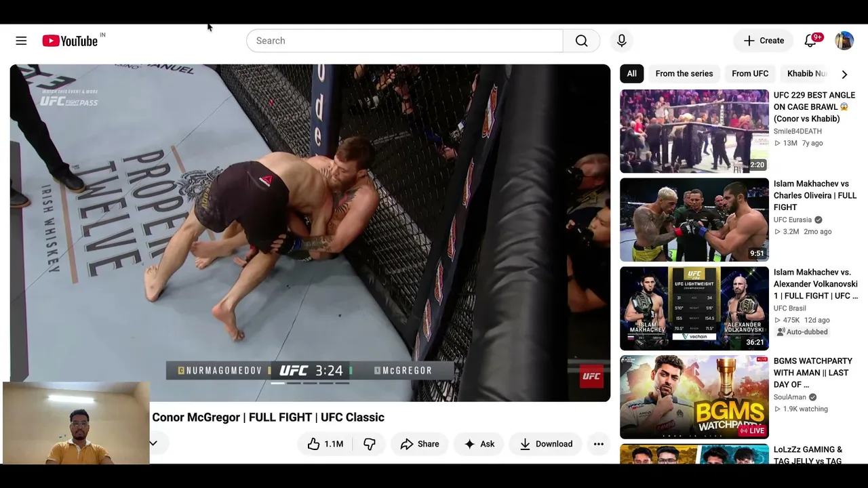
Task: Open LoLzZz GAMING video title
Action: tap(808, 455)
